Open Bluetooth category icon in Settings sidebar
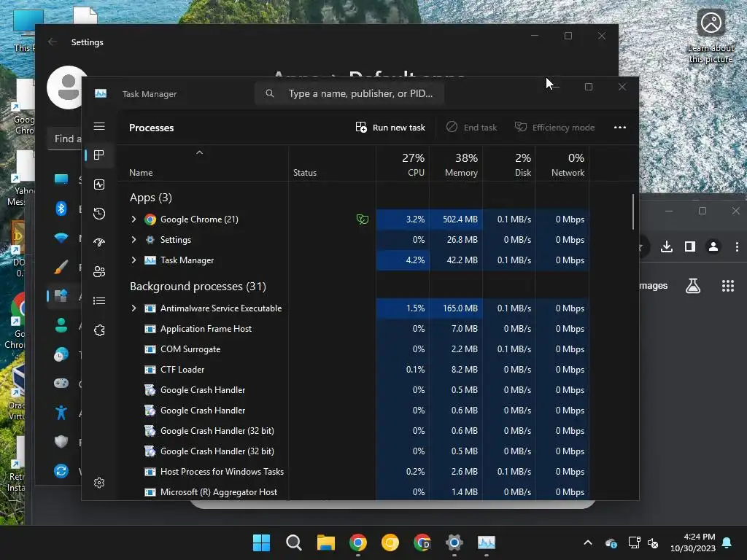Screen dimensions: 747x560 [61, 209]
